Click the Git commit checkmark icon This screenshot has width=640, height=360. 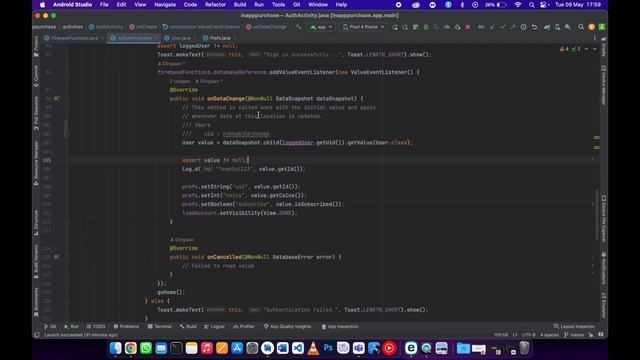pyautogui.click(x=502, y=27)
